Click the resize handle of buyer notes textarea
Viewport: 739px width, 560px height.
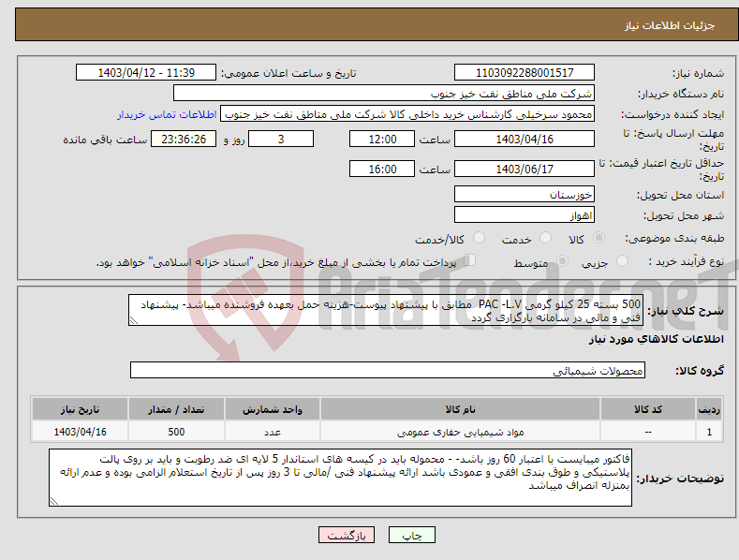tap(54, 501)
